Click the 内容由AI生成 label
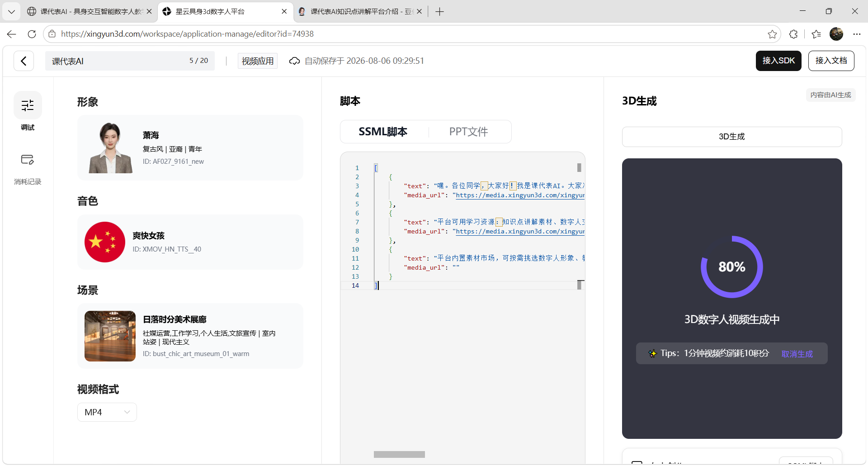The height and width of the screenshot is (466, 868). pos(830,95)
